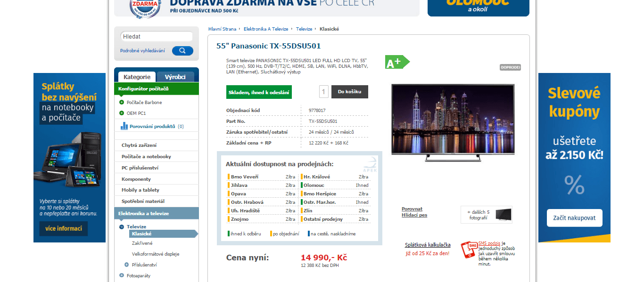Open Elektronika a televize category
The image size is (644, 282).
coord(157,213)
